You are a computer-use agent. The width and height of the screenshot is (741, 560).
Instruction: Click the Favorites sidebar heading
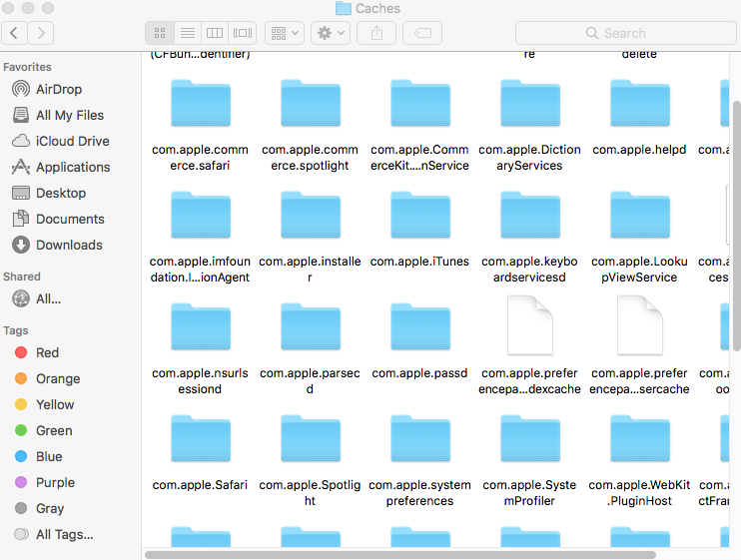pos(27,67)
